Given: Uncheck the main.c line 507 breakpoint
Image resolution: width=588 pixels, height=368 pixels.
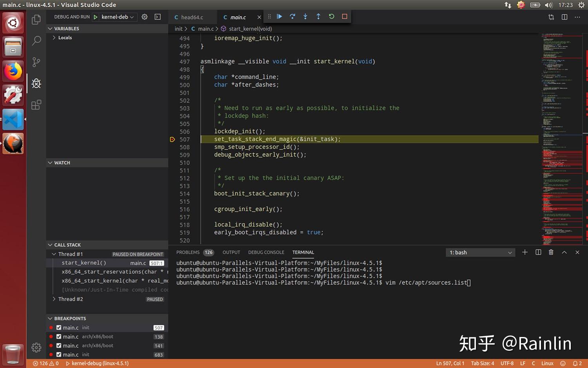Looking at the screenshot, I should pyautogui.click(x=59, y=328).
